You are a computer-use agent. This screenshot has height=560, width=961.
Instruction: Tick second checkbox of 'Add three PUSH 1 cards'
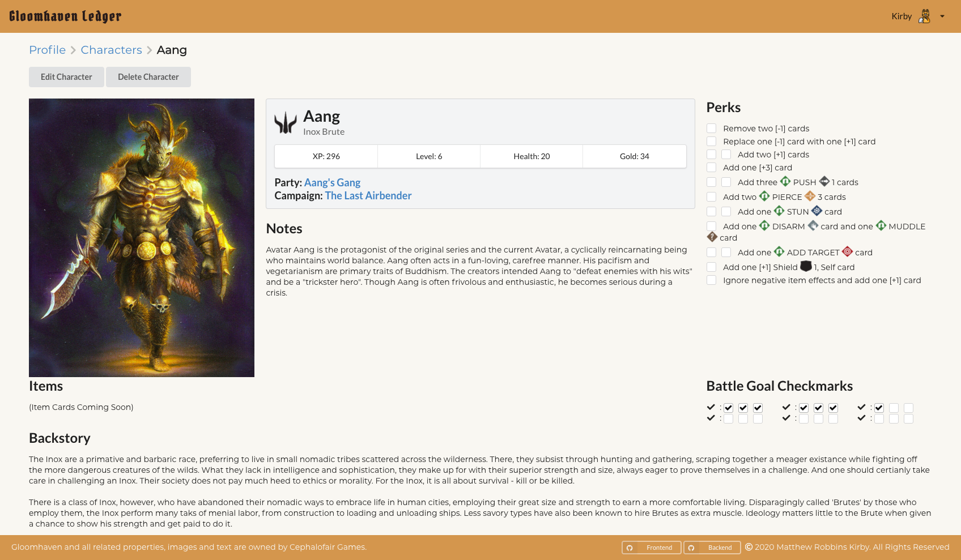pyautogui.click(x=726, y=182)
